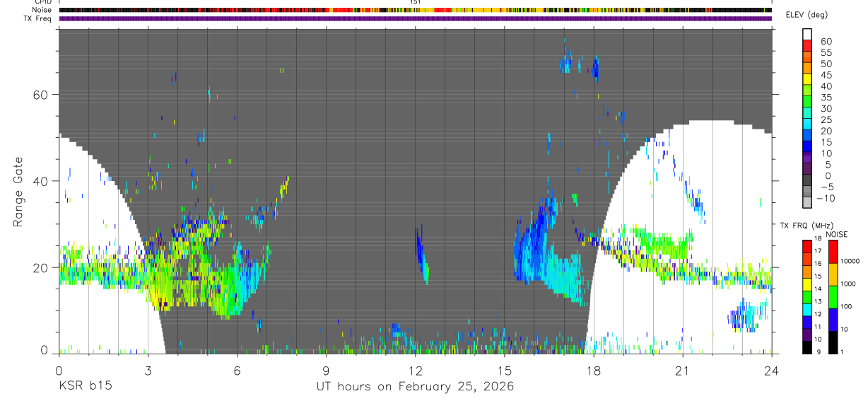Click the x-axis tick label '12'
This screenshot has width=868, height=401.
(415, 371)
